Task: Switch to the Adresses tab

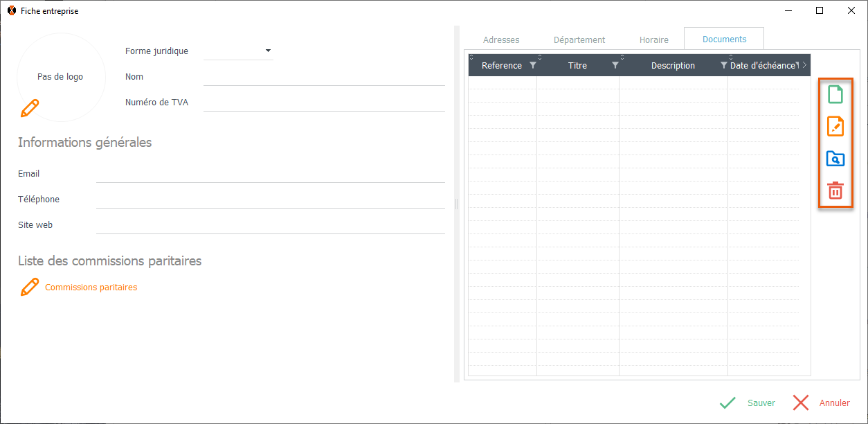Action: (x=501, y=40)
